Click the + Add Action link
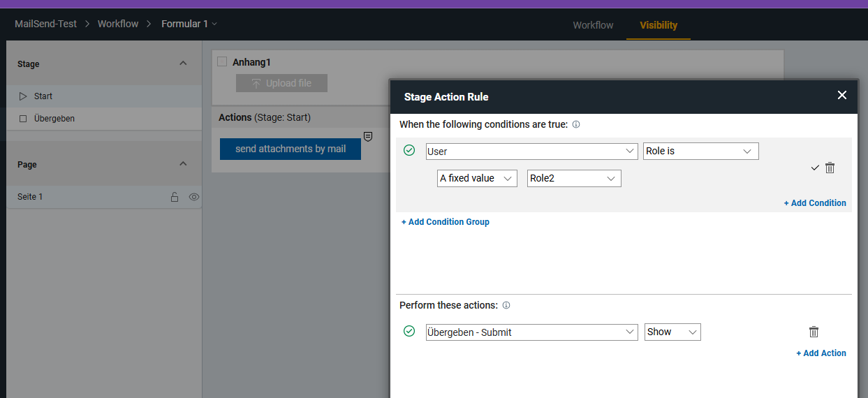This screenshot has width=868, height=398. click(821, 353)
